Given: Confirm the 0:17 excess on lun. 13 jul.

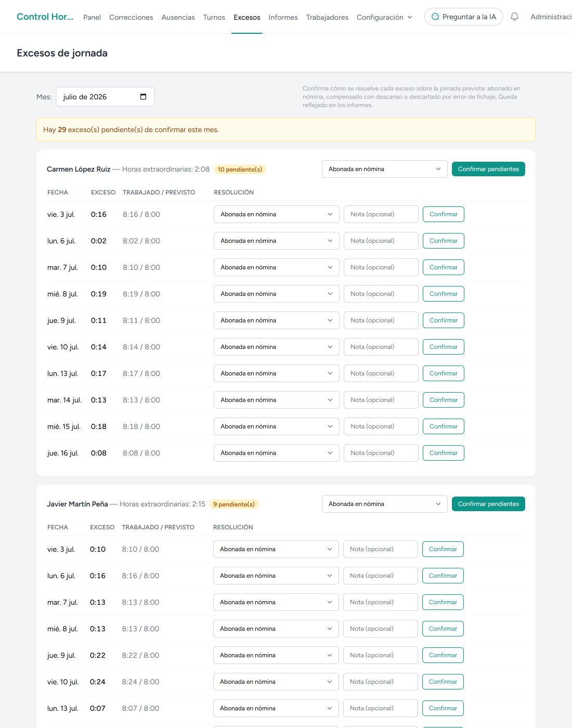Looking at the screenshot, I should (444, 373).
